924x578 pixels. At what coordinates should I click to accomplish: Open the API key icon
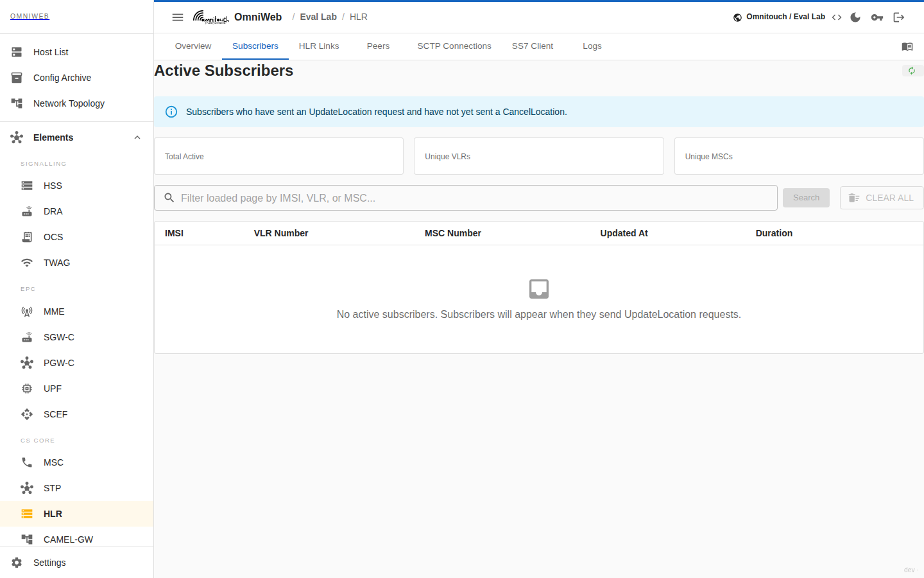click(x=877, y=17)
